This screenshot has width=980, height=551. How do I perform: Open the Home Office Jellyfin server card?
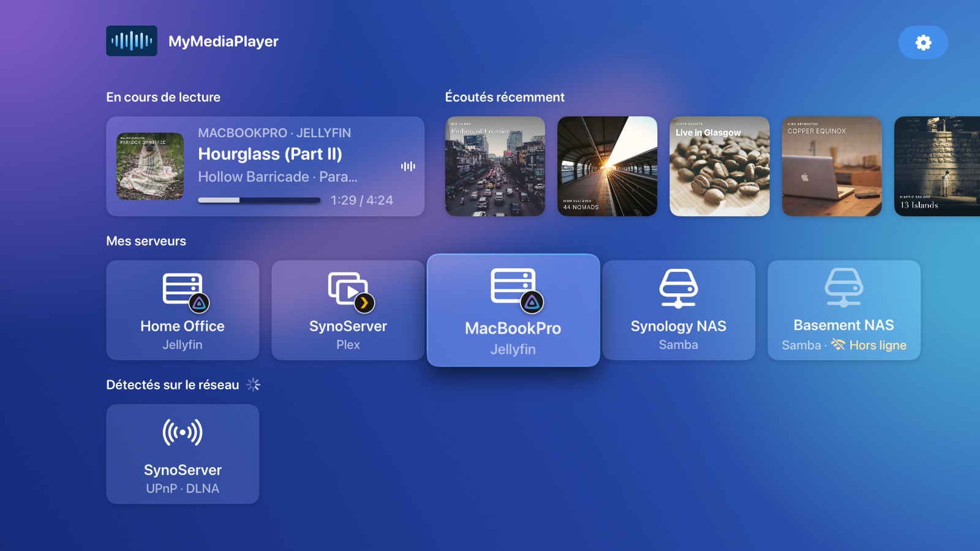point(183,310)
